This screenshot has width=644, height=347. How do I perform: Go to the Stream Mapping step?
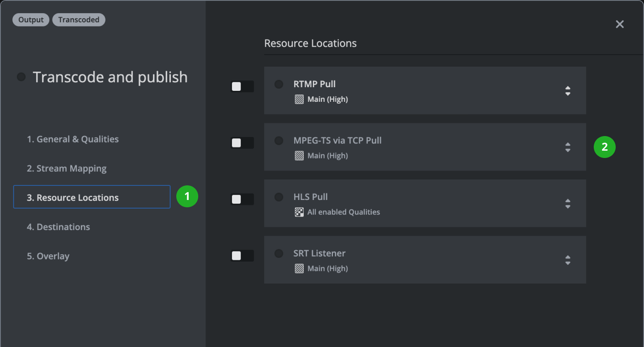67,168
